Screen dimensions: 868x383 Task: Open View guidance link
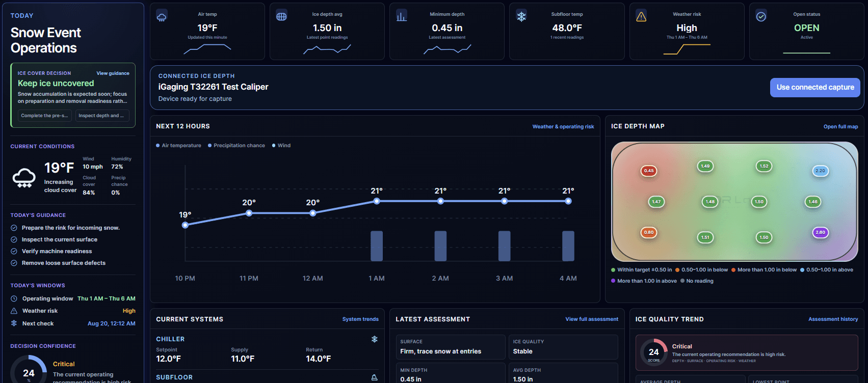click(x=113, y=73)
